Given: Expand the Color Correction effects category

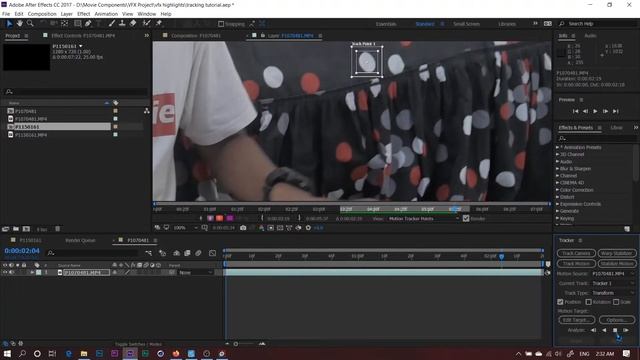Looking at the screenshot, I should tap(558, 190).
